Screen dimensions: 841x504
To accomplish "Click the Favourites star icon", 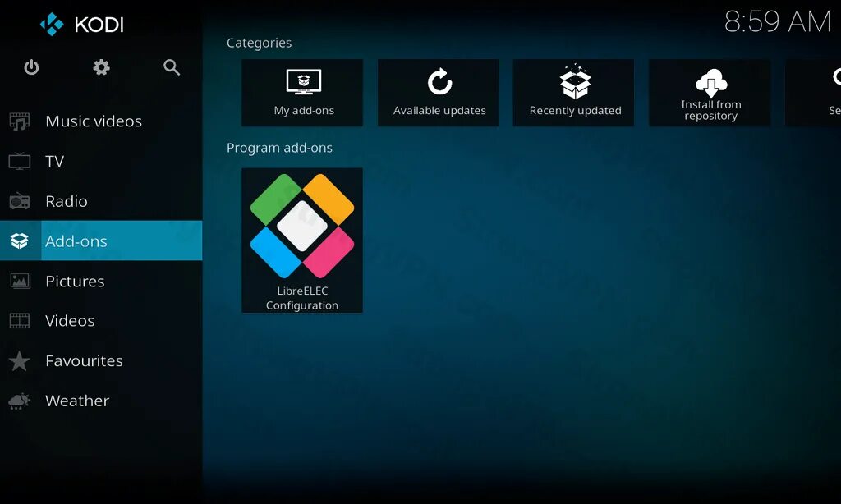I will coord(20,361).
